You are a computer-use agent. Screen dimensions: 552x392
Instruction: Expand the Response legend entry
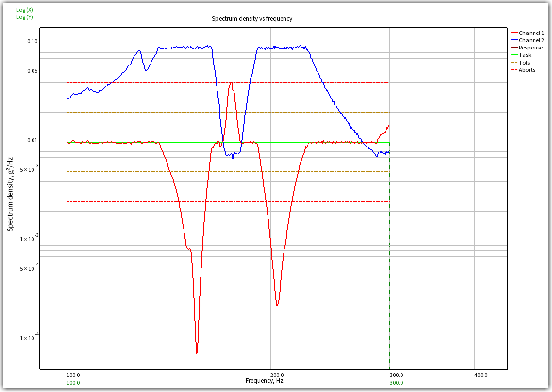click(532, 48)
